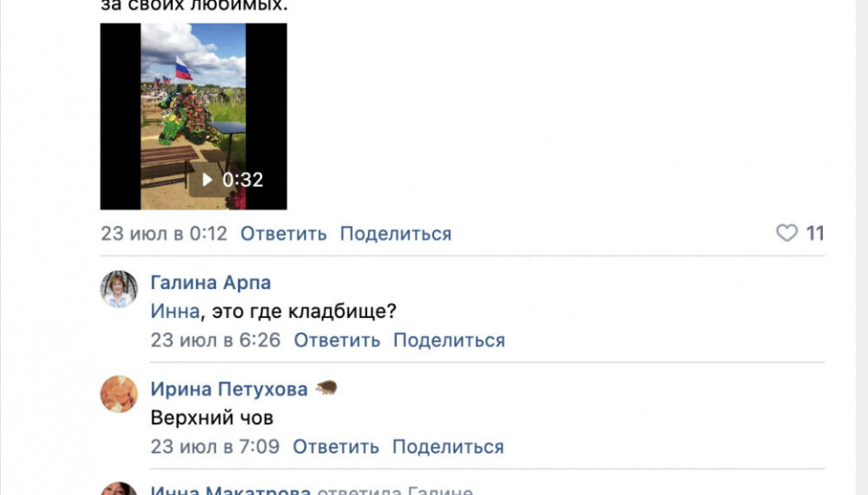Screen dimensions: 868x495
Task: Share Галина Арпа comment
Action: click(449, 341)
